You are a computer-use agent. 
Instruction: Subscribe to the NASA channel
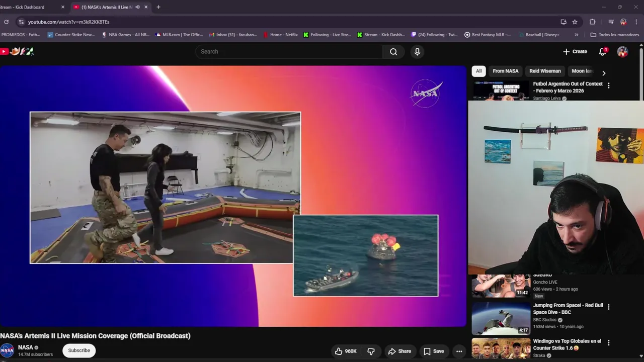(79, 350)
